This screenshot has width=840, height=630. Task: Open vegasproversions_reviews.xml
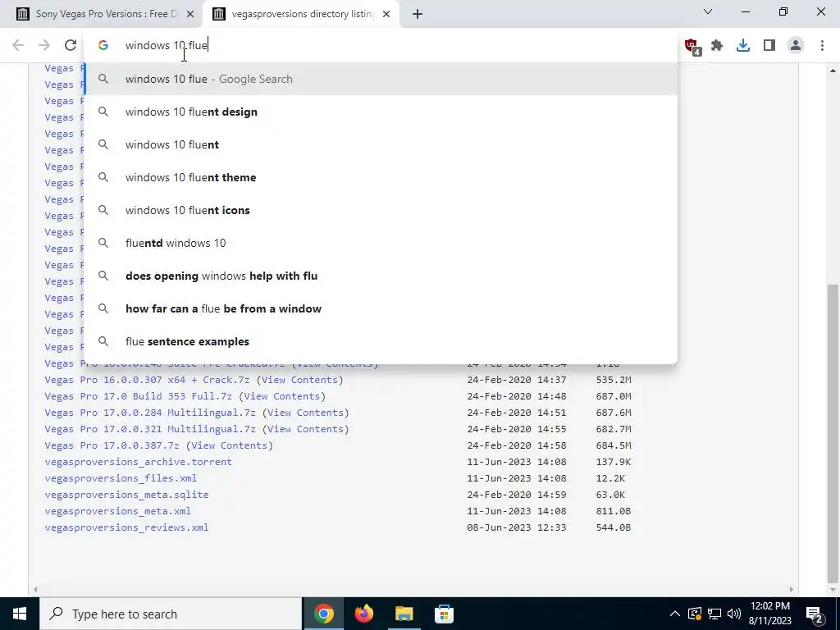pos(126,527)
